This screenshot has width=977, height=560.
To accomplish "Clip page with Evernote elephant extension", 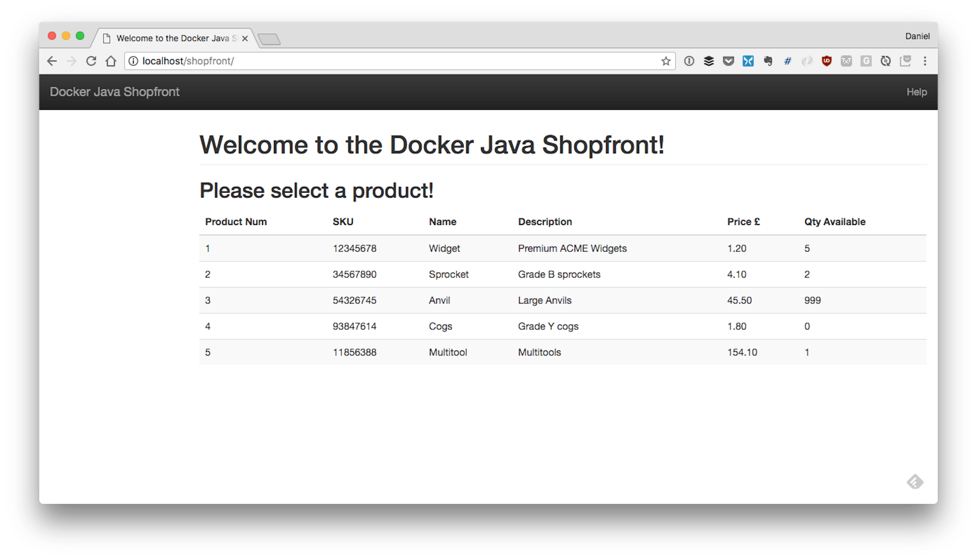I will pyautogui.click(x=768, y=61).
